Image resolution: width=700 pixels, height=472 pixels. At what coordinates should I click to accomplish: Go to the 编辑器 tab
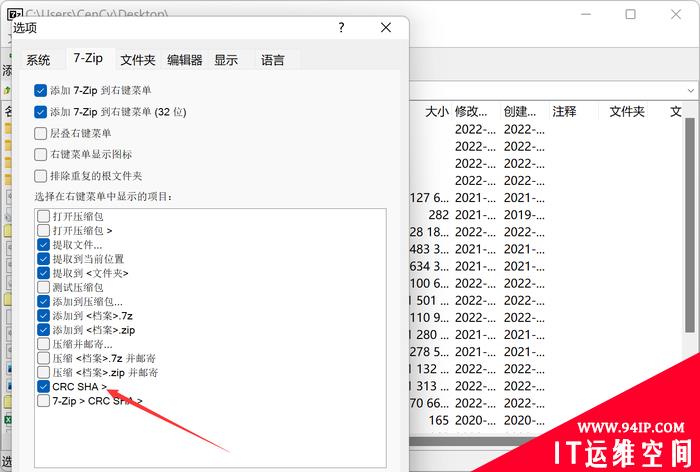click(x=184, y=60)
